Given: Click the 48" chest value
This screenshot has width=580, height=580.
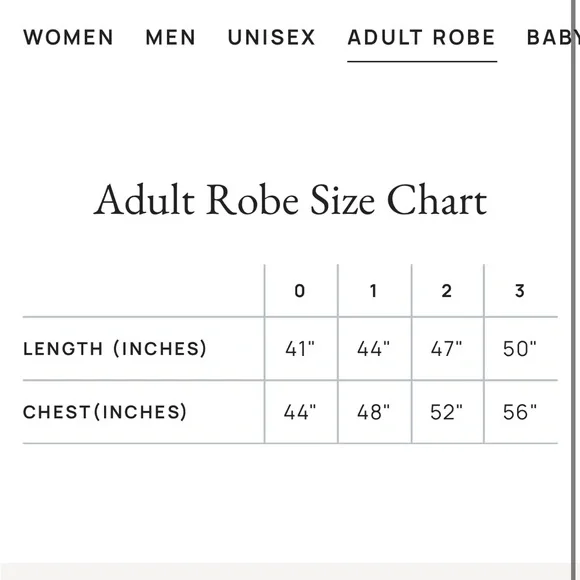Looking at the screenshot, I should [x=374, y=412].
